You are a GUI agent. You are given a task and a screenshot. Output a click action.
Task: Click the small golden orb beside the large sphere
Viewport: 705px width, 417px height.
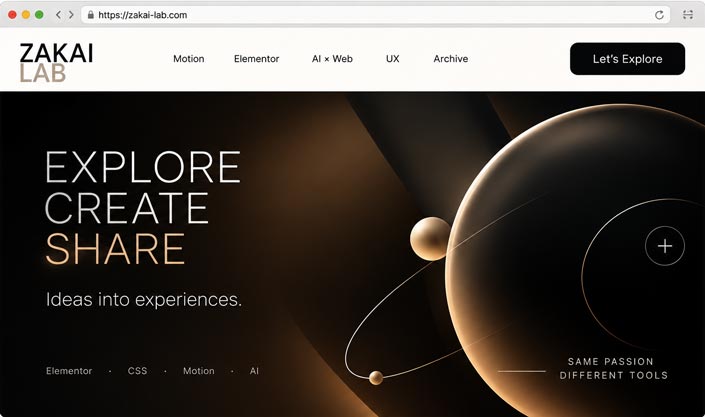tap(430, 238)
